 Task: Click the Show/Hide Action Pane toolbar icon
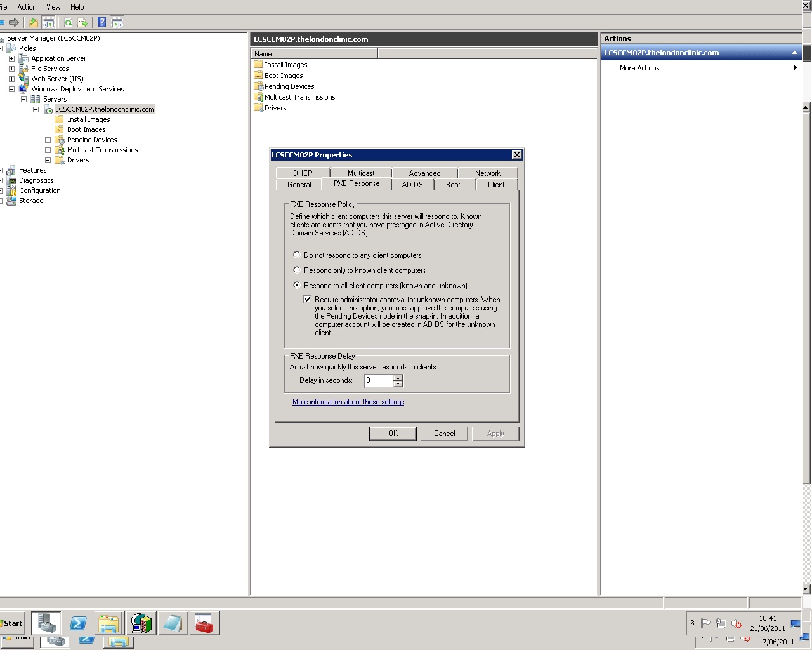click(x=117, y=22)
